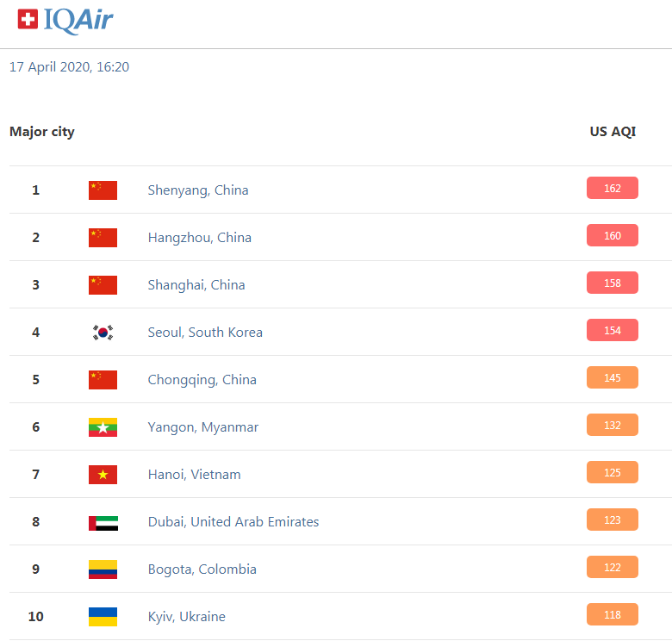Open the Dubai, United Arab Emirates link
Screen dimensions: 672x641
(233, 521)
